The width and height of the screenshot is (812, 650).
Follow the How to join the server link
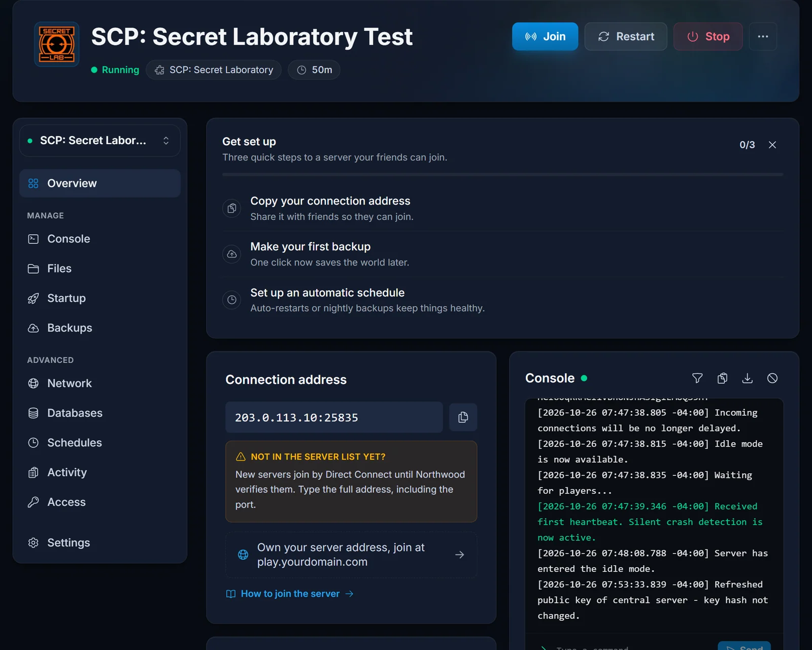coord(290,594)
